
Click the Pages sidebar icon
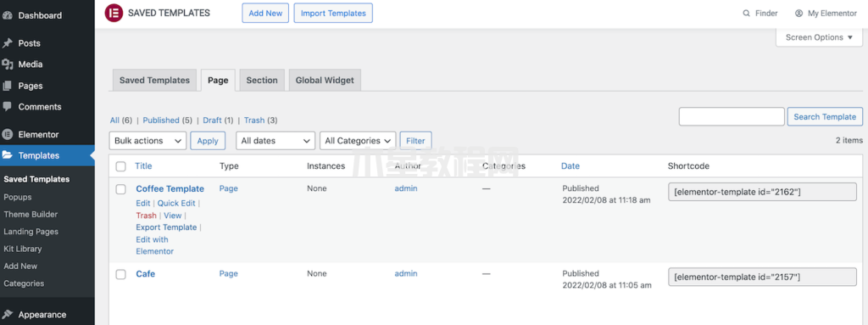pos(7,86)
